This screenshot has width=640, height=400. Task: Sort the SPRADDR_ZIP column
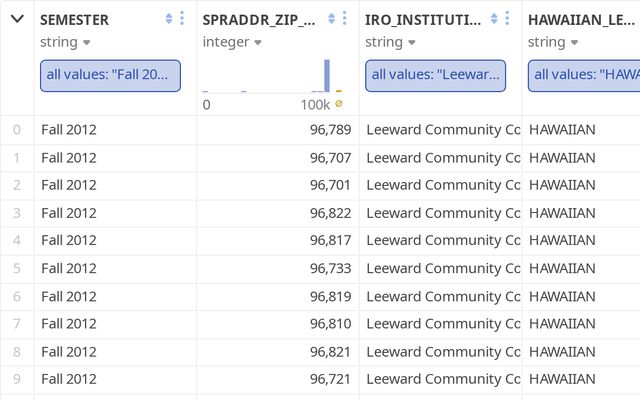coord(331,18)
